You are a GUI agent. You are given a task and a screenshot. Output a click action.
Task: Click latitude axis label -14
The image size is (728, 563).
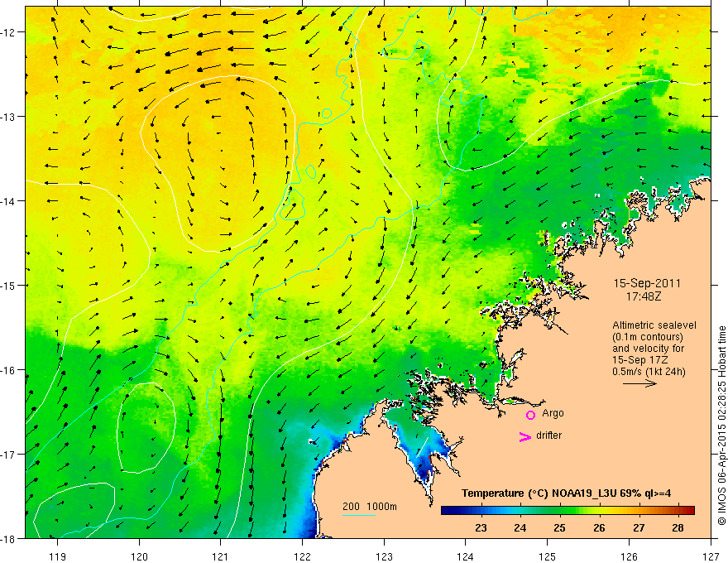(9, 201)
